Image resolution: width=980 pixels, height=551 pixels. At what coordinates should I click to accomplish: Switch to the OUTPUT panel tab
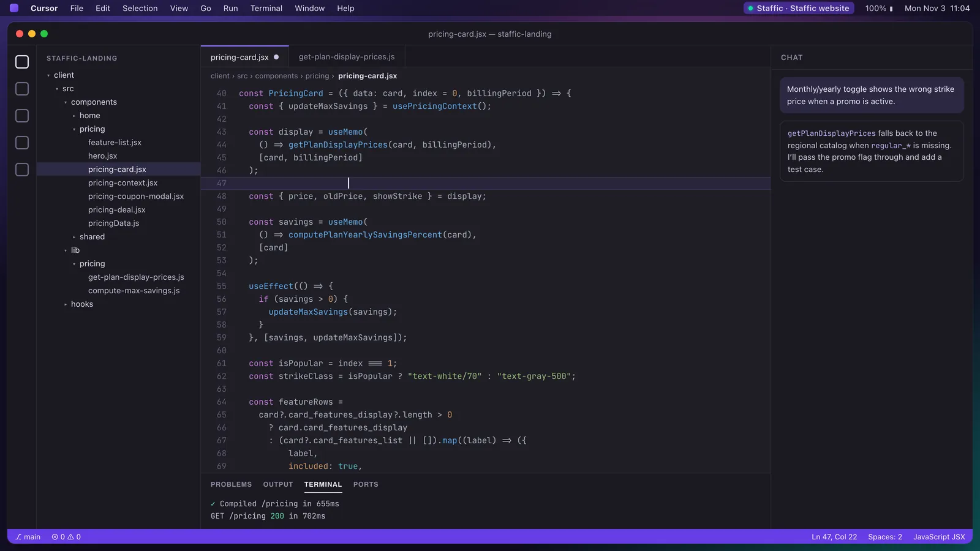[x=278, y=484]
